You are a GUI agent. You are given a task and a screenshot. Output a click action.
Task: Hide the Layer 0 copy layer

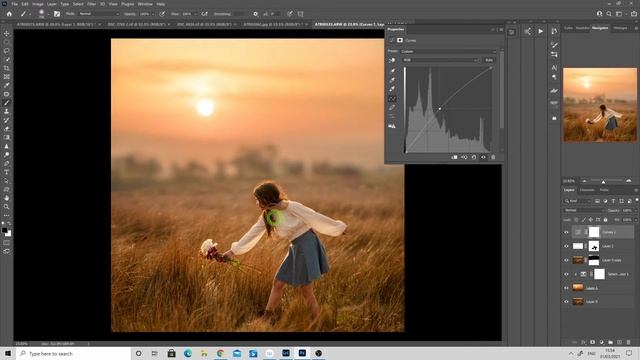point(566,260)
